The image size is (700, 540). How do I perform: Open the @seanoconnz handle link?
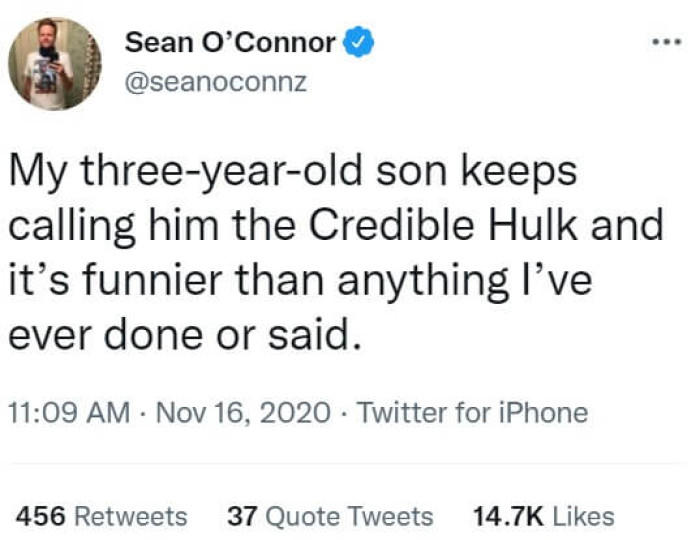point(215,83)
